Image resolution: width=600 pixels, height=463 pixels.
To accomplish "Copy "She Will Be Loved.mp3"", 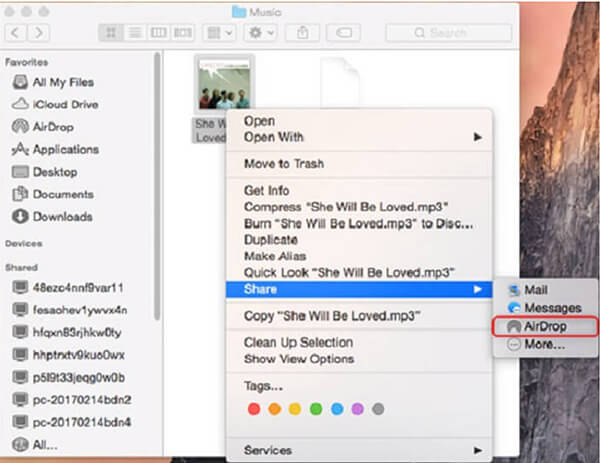I will point(359,316).
